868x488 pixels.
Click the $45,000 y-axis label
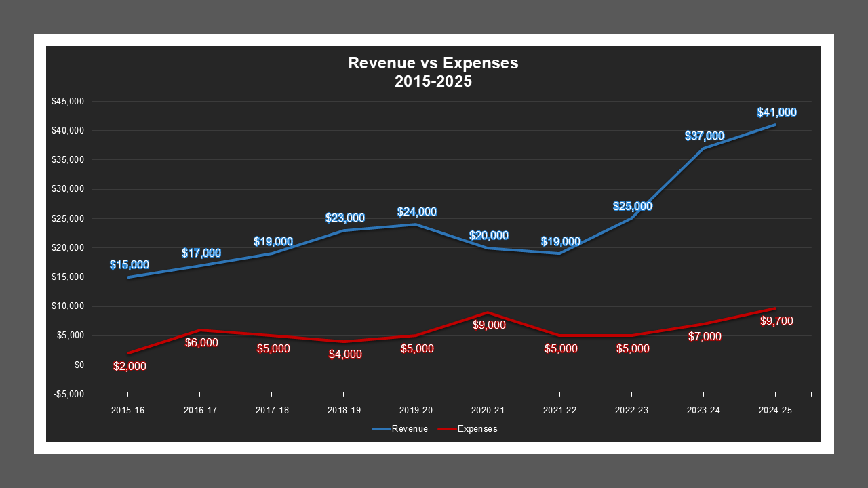point(67,102)
